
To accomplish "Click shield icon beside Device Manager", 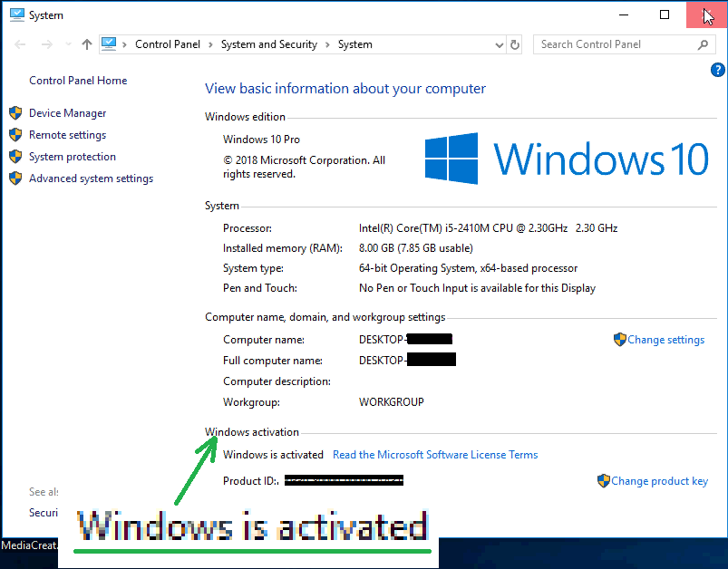I will click(x=15, y=112).
